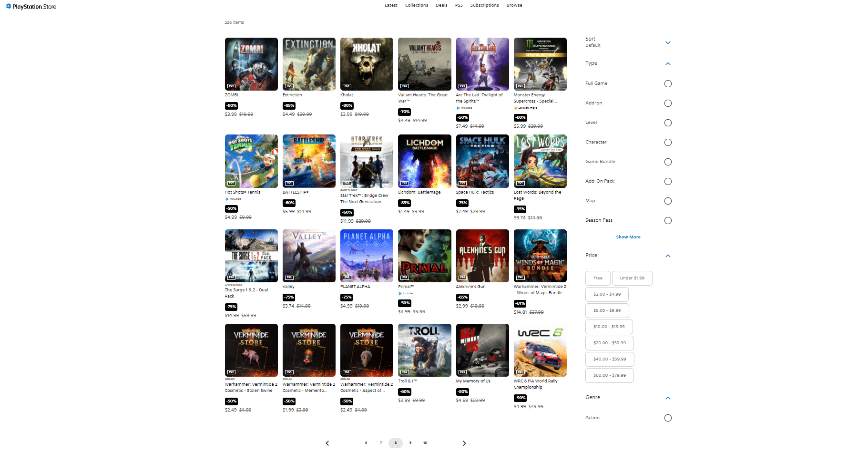This screenshot has height=453, width=868.
Task: Open the Deals menu item
Action: 441,5
